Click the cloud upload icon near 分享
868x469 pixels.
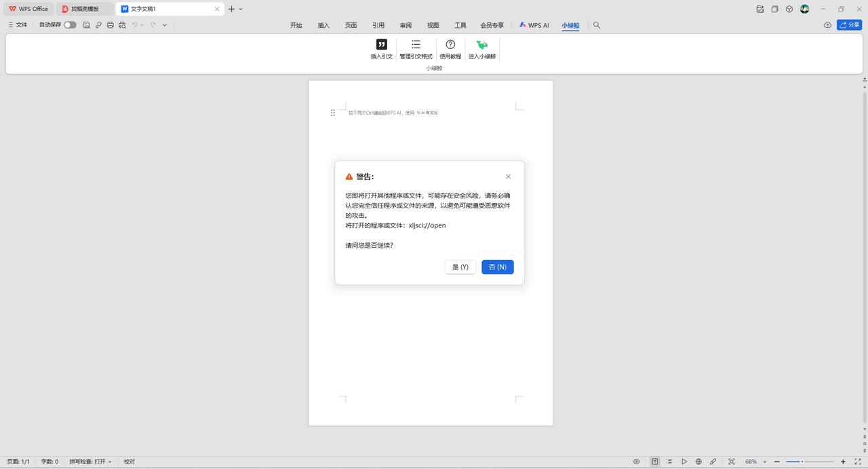click(x=827, y=25)
